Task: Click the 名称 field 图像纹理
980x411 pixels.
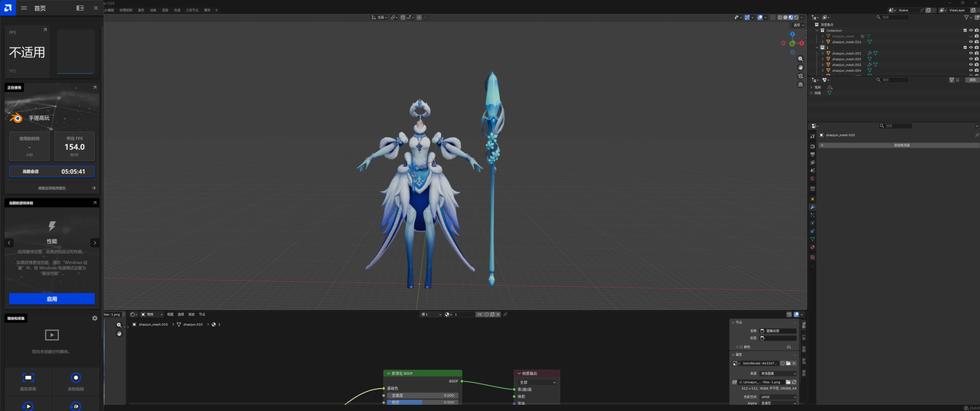Action: [778, 331]
